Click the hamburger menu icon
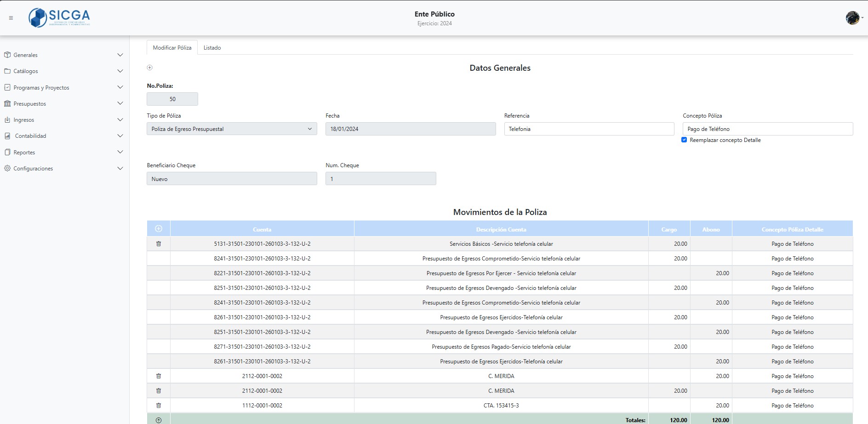 (11, 18)
